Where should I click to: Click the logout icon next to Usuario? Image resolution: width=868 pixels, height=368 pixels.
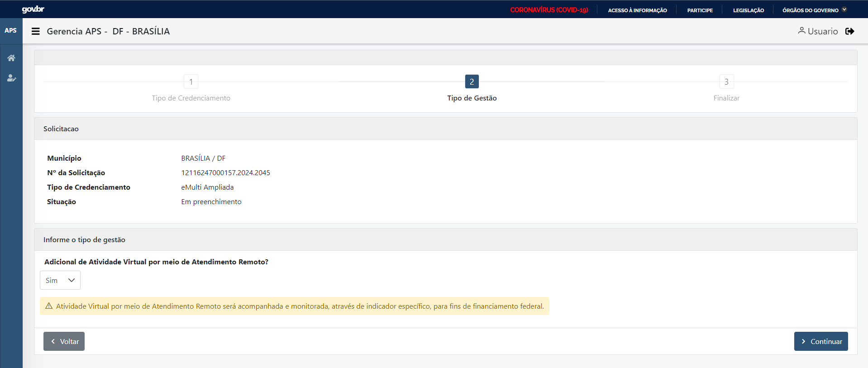(850, 31)
